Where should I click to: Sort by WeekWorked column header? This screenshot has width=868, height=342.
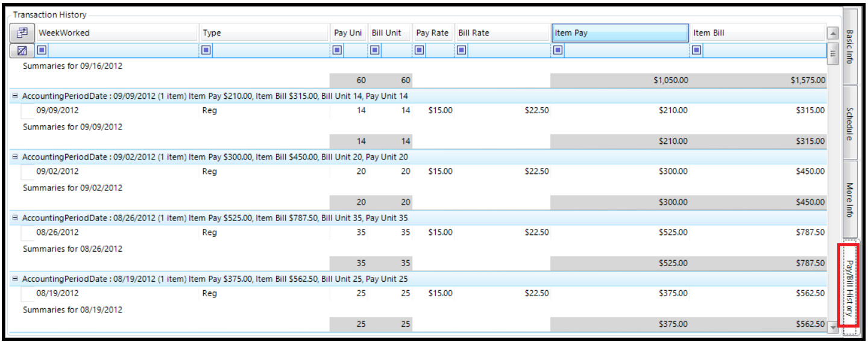[x=118, y=33]
